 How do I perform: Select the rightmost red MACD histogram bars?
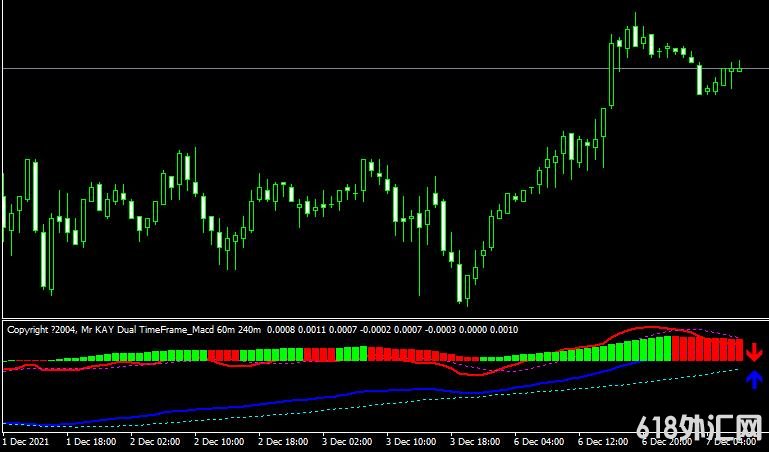tap(708, 349)
